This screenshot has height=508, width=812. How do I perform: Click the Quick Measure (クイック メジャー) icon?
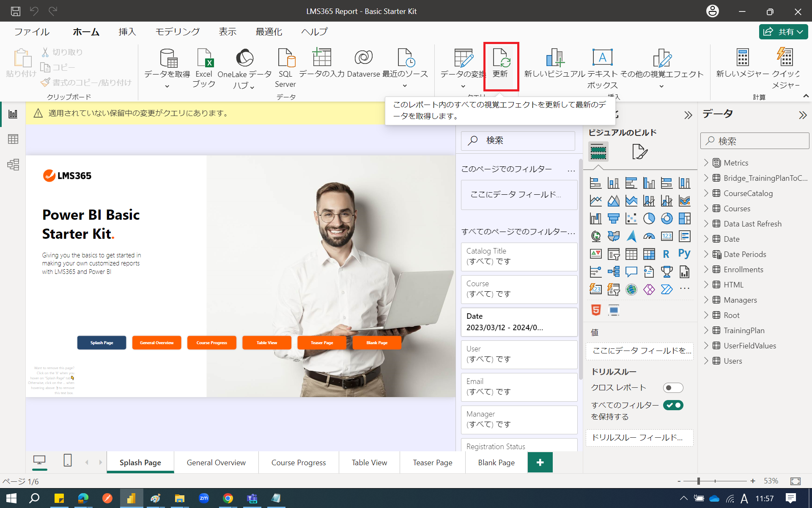tap(785, 58)
